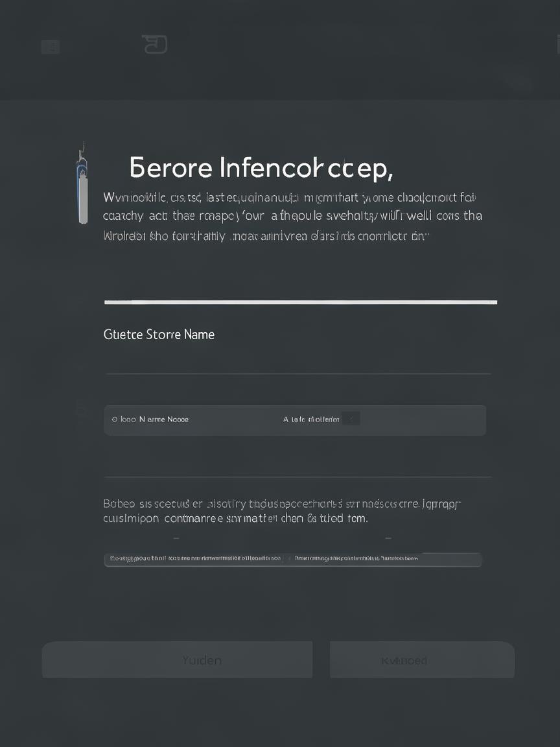Click the white progress bar under intro text
The height and width of the screenshot is (747, 560).
(301, 302)
